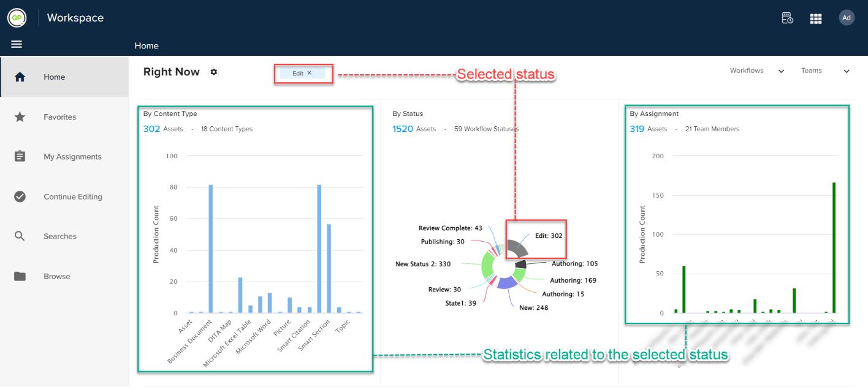Select the State1: 39 label
Screen dimensions: 868x389
(460, 303)
